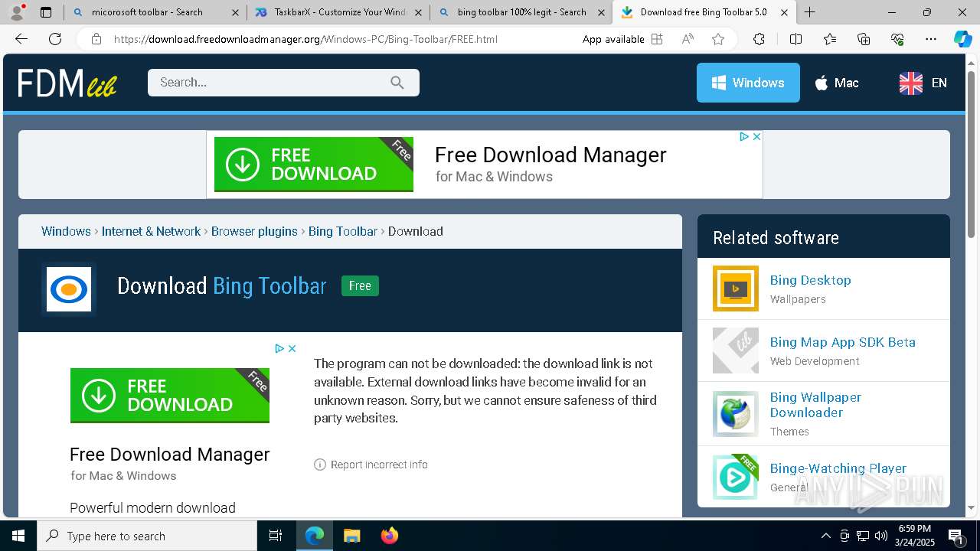Screen dimensions: 980x551
Task: Close the top banner ad X
Action: 756,136
